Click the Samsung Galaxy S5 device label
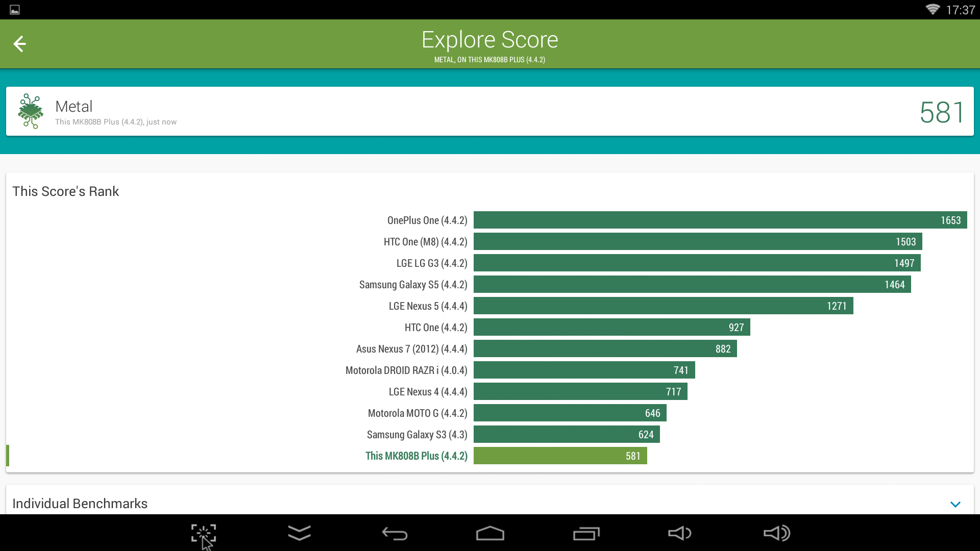This screenshot has width=980, height=551. [413, 285]
